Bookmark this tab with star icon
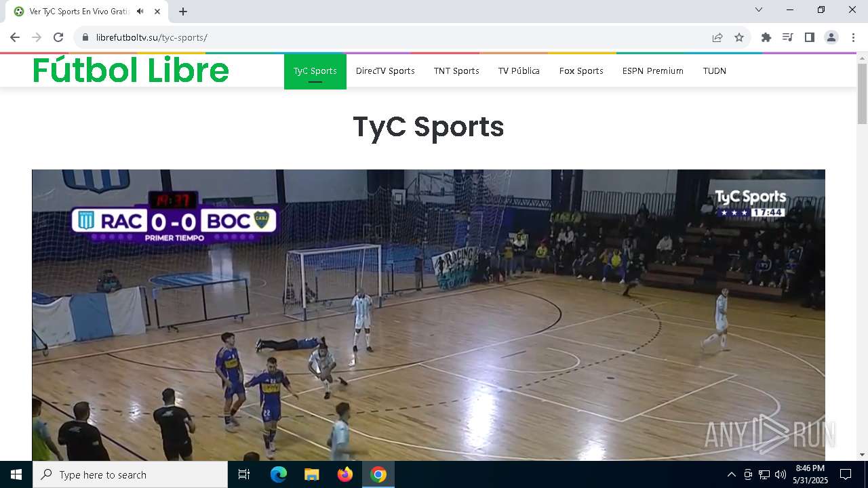 pos(739,37)
